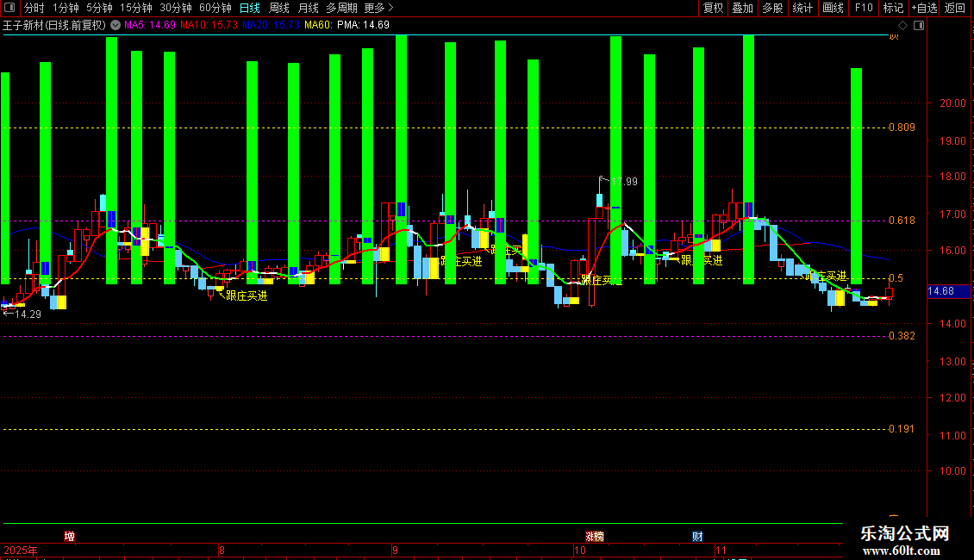
Task: Click the diamond icon near chart top right
Action: tap(903, 26)
